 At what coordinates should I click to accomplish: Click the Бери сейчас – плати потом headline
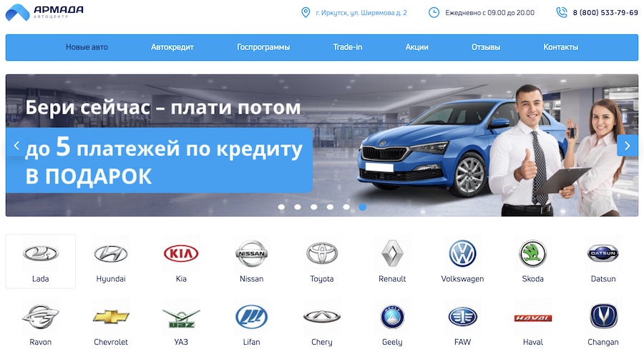tap(163, 107)
